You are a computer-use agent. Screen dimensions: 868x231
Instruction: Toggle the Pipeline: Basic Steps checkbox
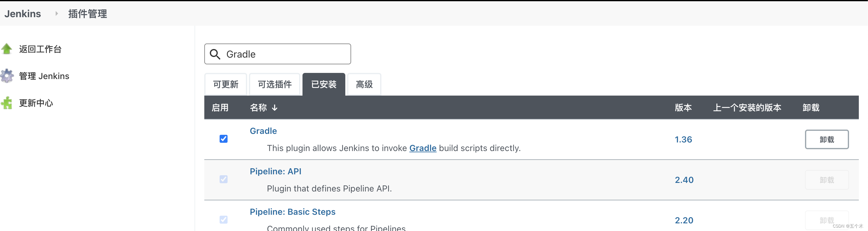coord(223,220)
